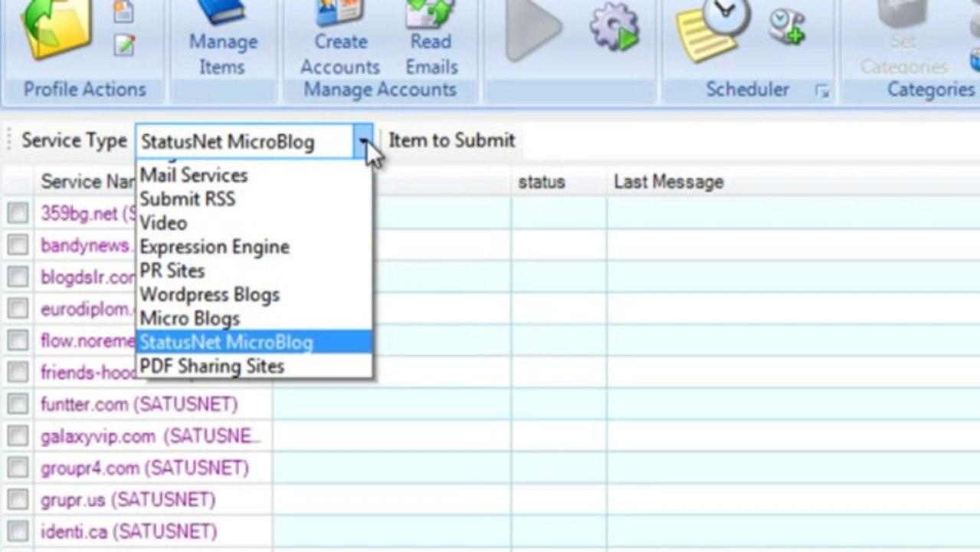
Task: Check the identi.ca row checkbox
Action: coord(18,531)
